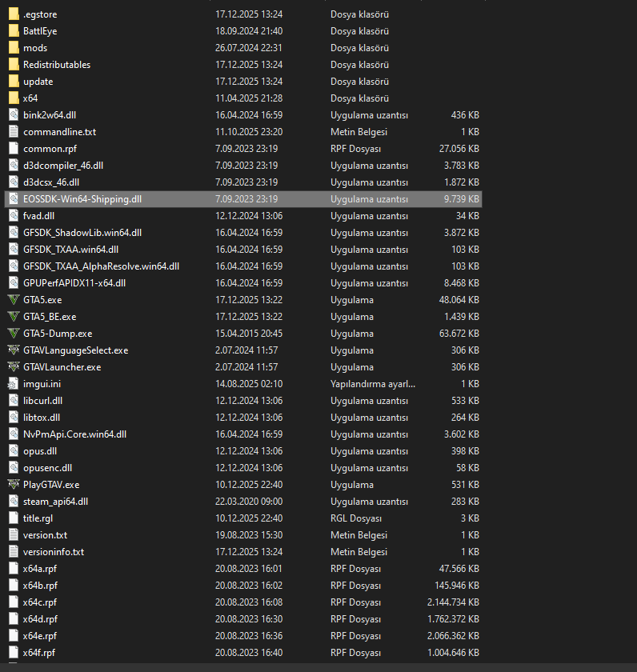Click the PlayGTAV.exe icon

coord(14,484)
